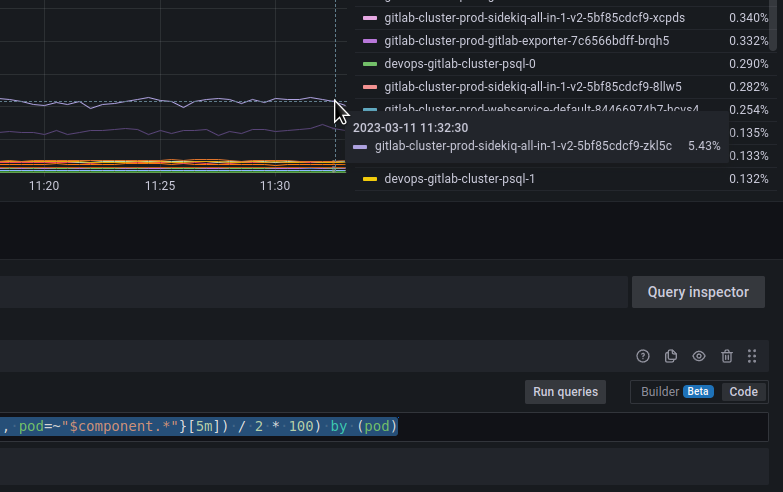Select legend series devops-gitlab-cluster-psql-0

pyautogui.click(x=459, y=64)
